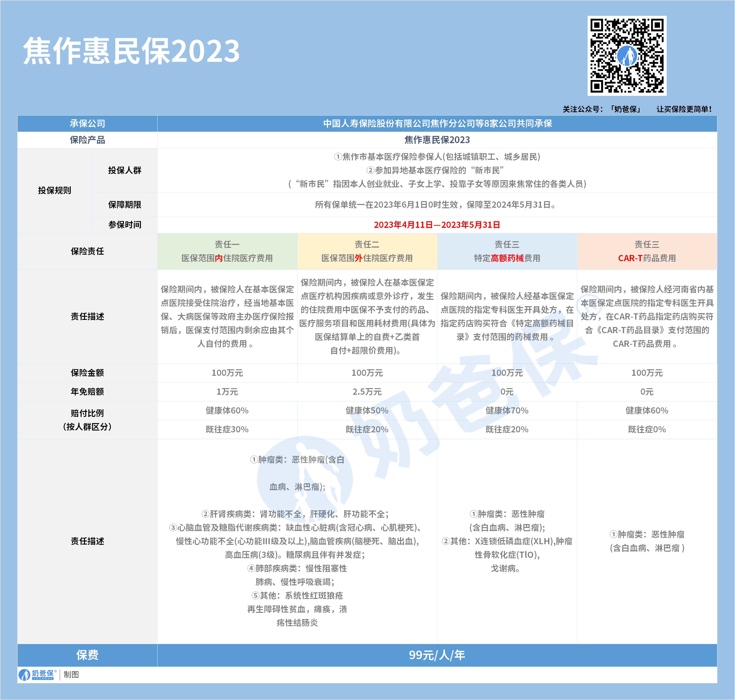This screenshot has width=735, height=700.
Task: Click the product name in the 保险产品 row
Action: point(437,140)
